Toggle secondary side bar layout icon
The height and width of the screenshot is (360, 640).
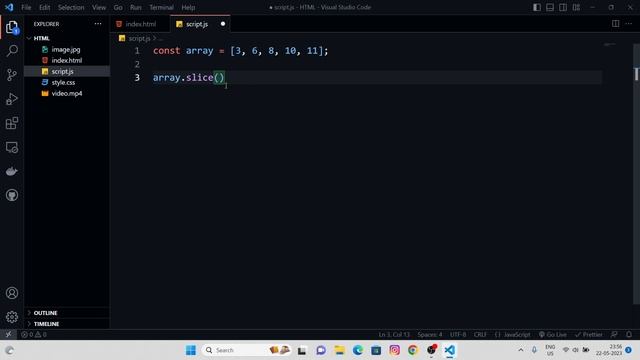coord(563,7)
